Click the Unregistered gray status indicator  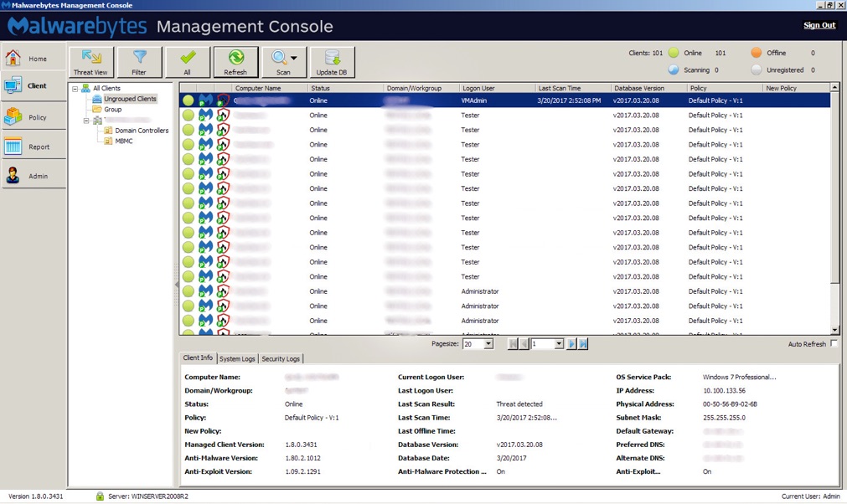757,69
